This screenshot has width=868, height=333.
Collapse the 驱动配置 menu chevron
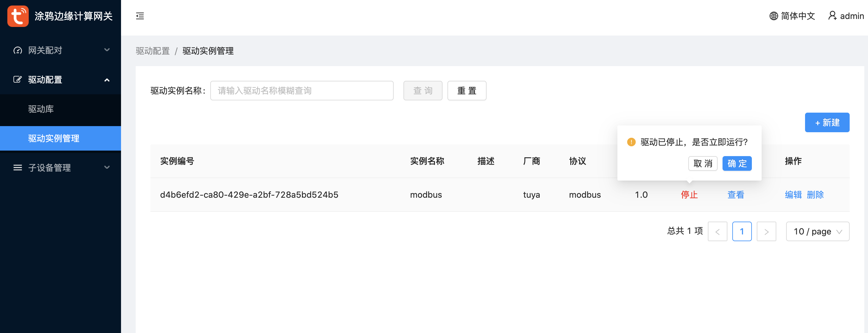pos(107,80)
